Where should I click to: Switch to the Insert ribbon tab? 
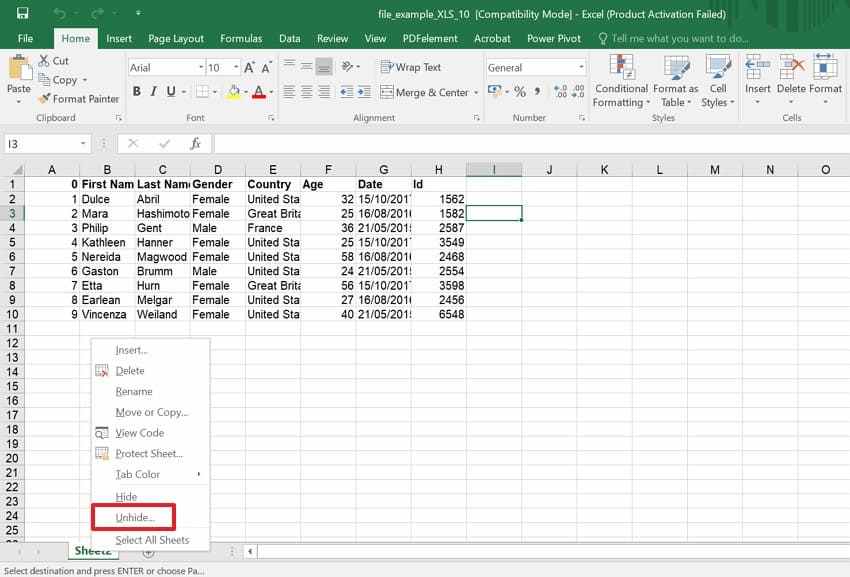(119, 39)
